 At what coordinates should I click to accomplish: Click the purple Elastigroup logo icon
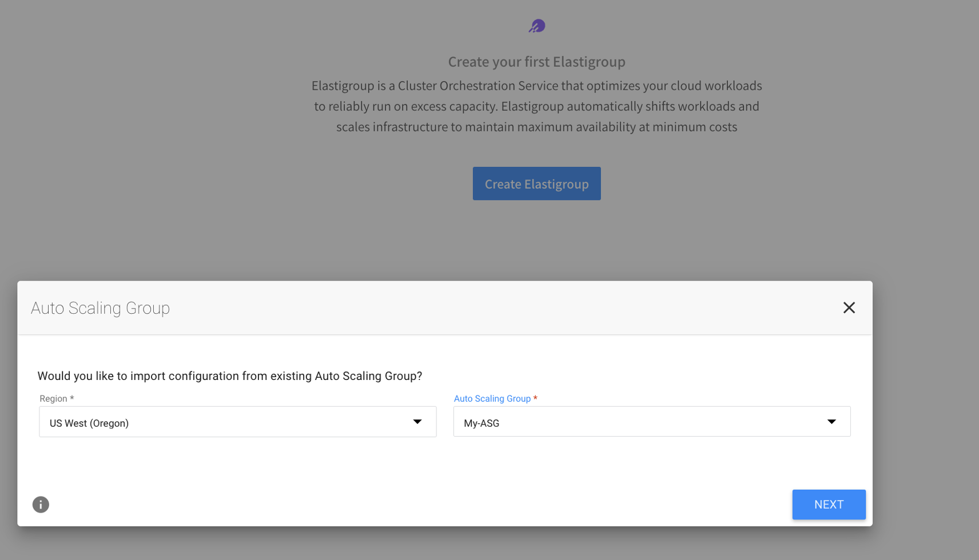coord(537,26)
